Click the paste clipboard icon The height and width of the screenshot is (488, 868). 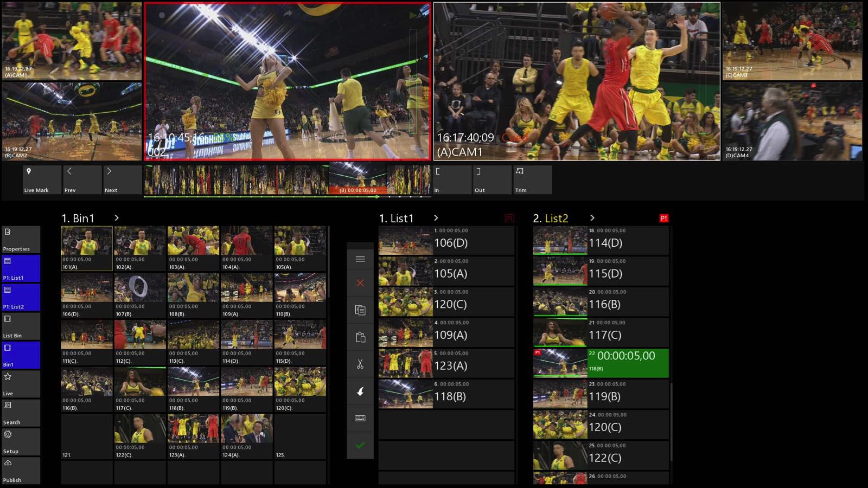click(x=360, y=337)
